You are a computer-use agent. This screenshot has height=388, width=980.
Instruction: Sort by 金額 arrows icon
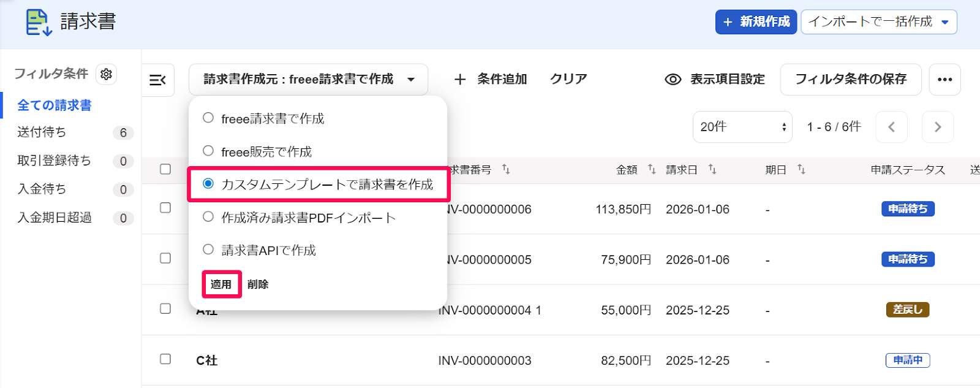pyautogui.click(x=652, y=169)
